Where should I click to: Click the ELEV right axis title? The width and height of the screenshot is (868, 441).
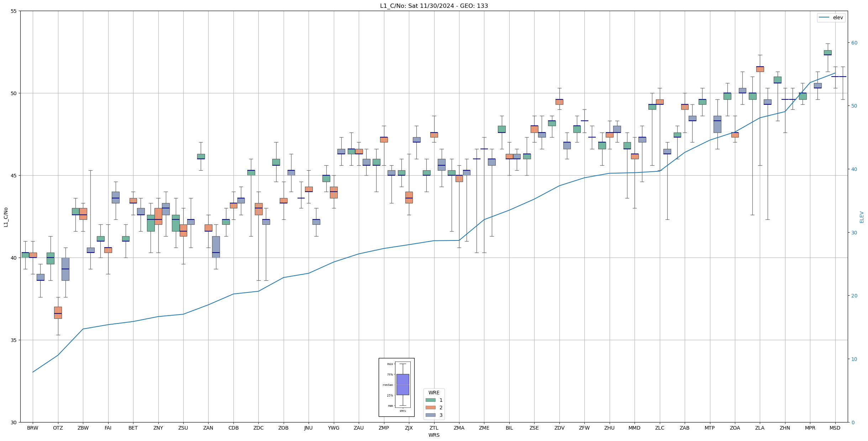[x=862, y=217]
